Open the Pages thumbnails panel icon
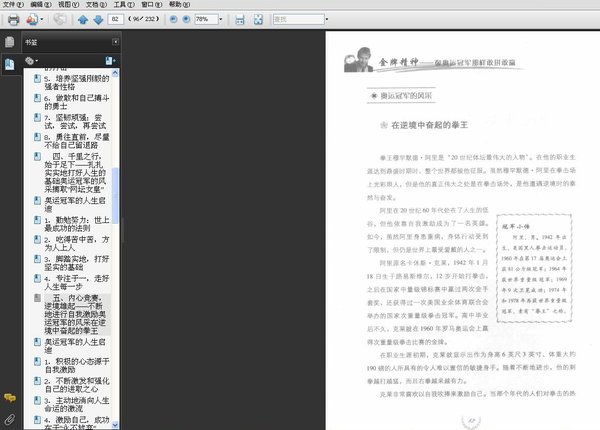600x430 pixels. pos(10,42)
